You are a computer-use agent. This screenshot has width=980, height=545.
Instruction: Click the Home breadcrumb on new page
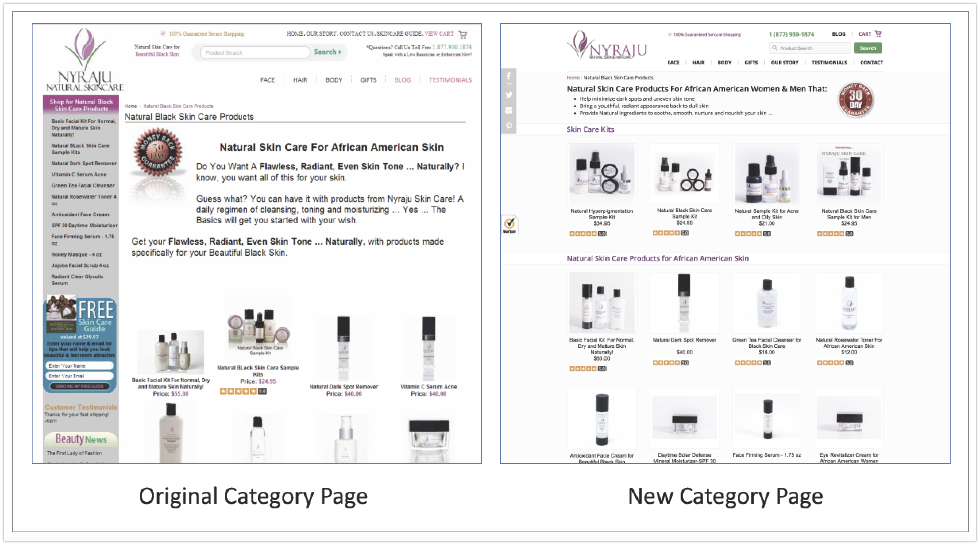point(573,78)
